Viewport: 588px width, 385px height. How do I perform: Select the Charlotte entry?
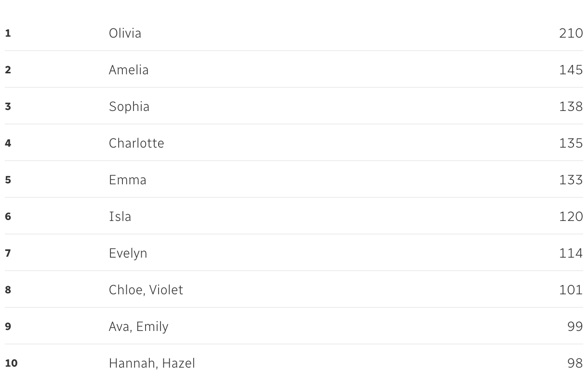136,143
